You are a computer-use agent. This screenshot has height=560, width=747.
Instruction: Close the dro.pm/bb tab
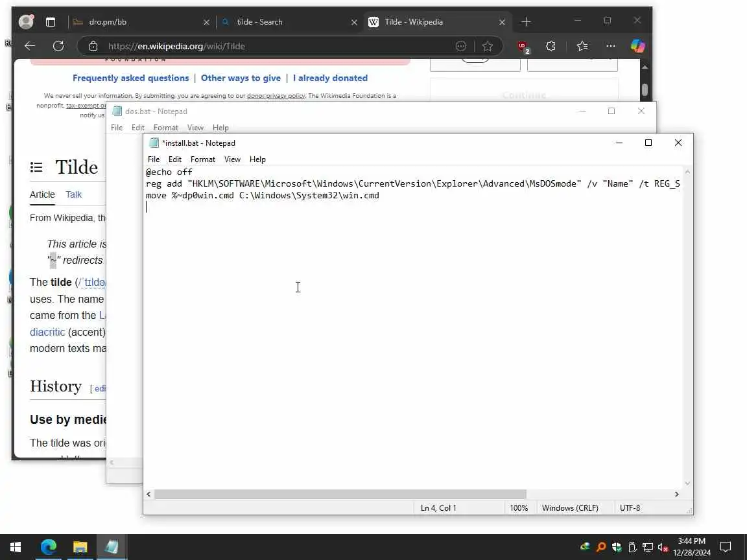(206, 23)
